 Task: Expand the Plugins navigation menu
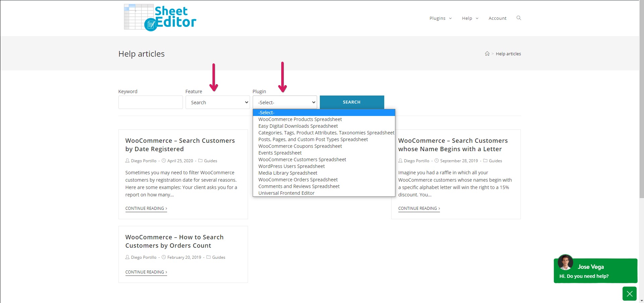click(x=440, y=18)
